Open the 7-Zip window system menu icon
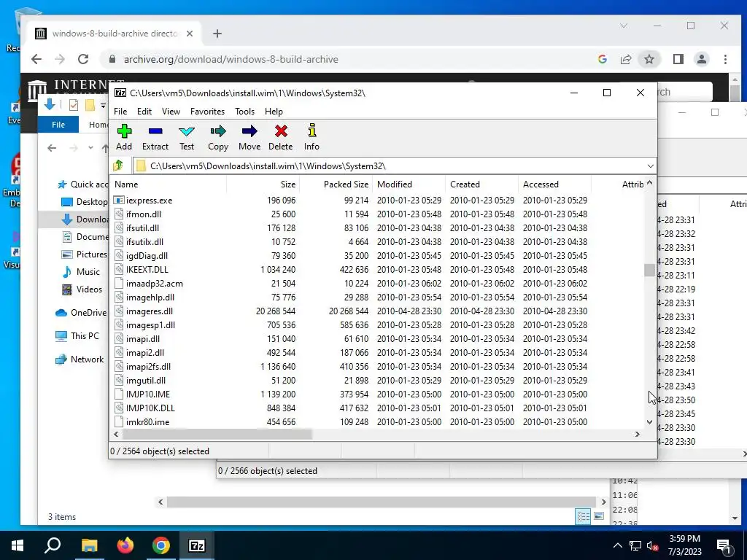Viewport: 747px width, 560px height. [120, 93]
